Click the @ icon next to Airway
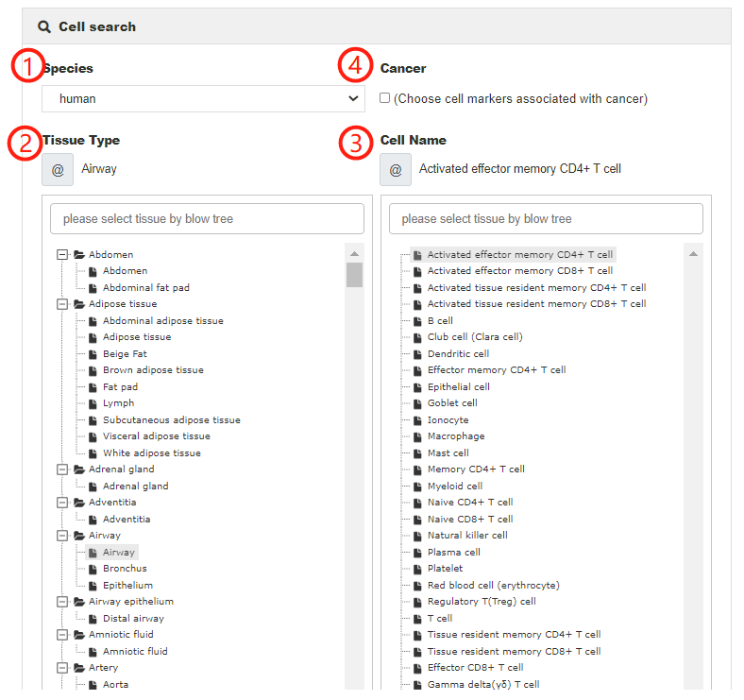 (x=58, y=170)
